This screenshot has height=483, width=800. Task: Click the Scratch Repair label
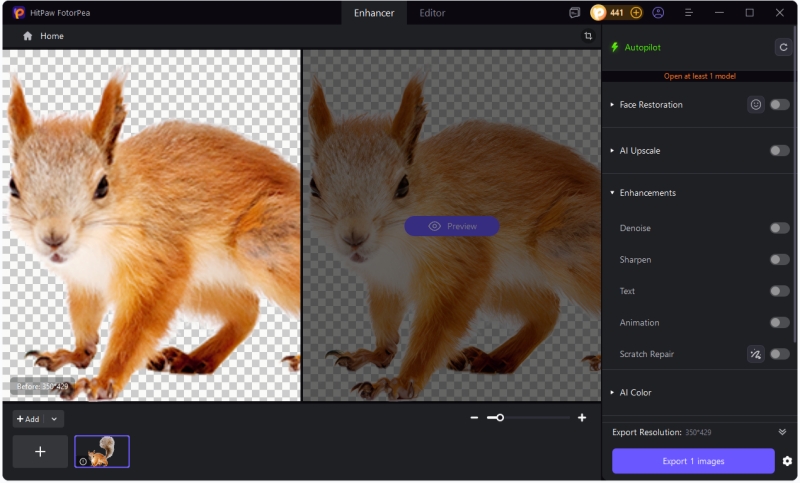[x=646, y=354]
